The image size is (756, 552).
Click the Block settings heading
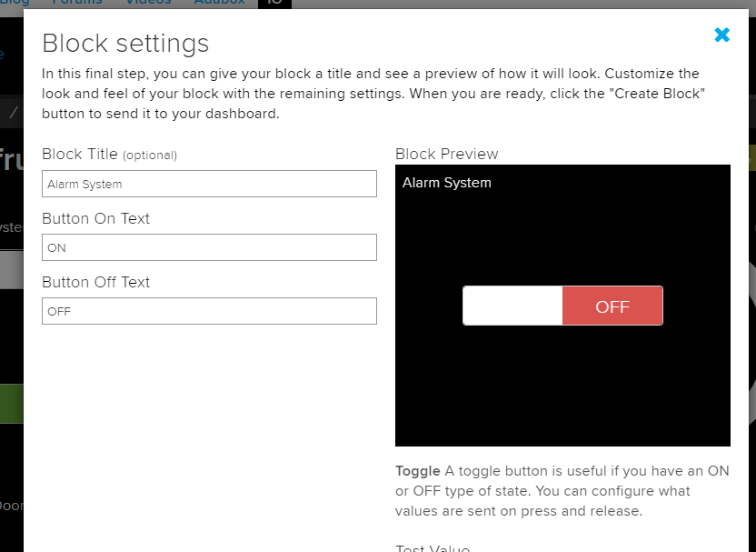(125, 43)
